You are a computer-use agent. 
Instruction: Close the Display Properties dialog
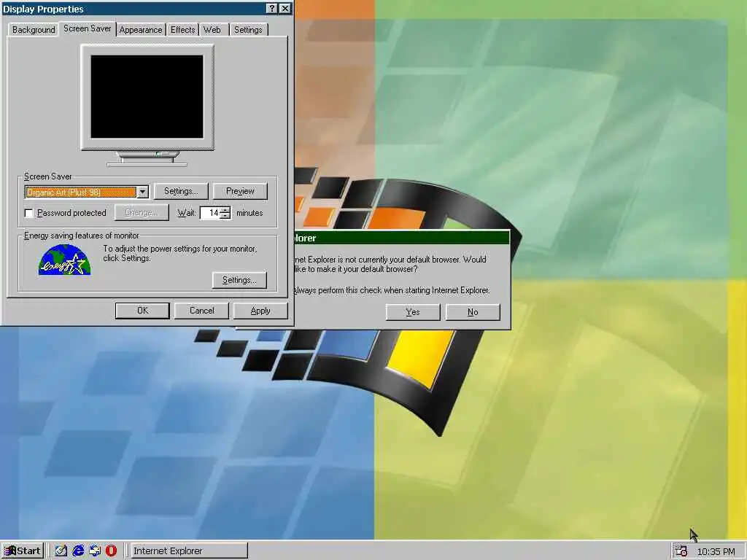tap(285, 9)
